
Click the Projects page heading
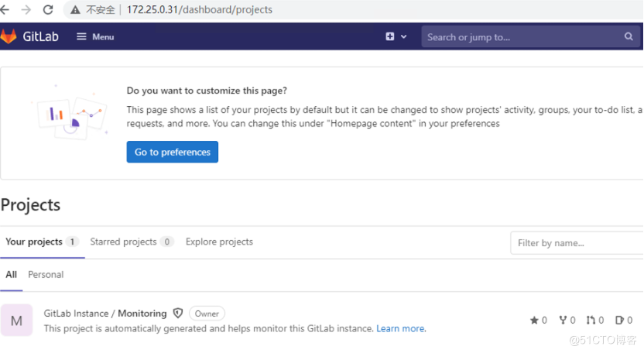tap(30, 204)
